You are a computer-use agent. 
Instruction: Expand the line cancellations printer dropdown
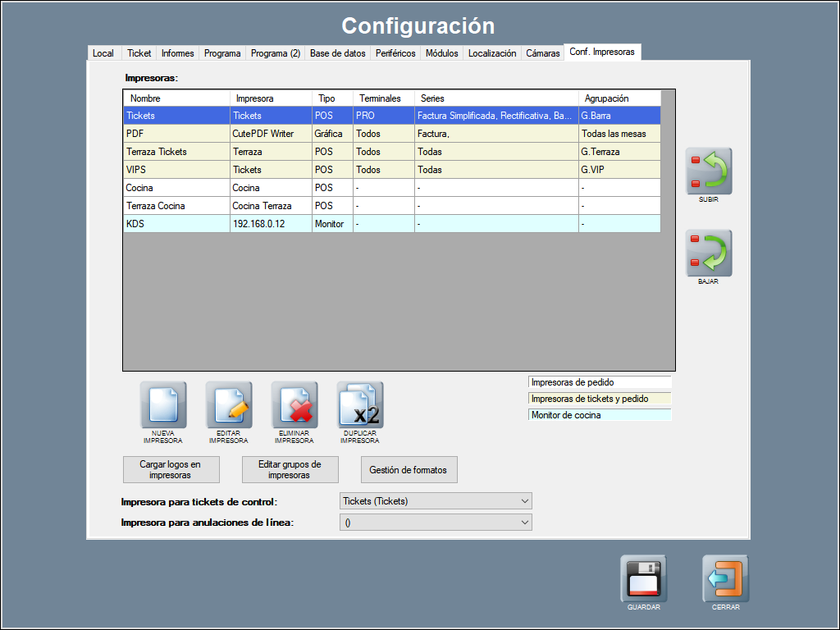[436, 523]
